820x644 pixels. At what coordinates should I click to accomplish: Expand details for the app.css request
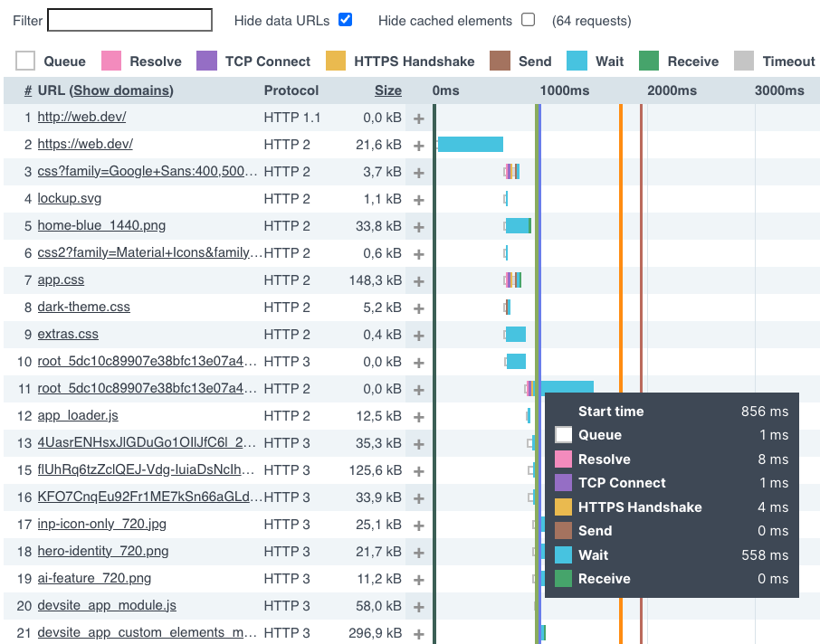418,279
